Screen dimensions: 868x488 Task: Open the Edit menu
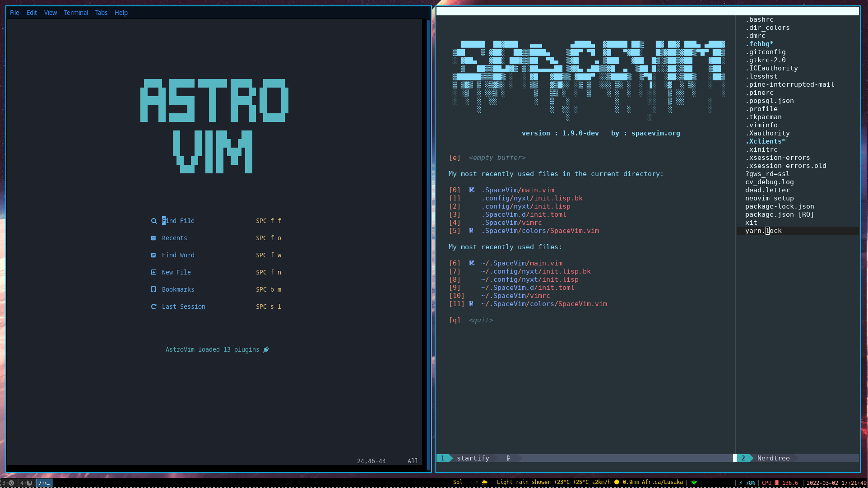click(32, 13)
